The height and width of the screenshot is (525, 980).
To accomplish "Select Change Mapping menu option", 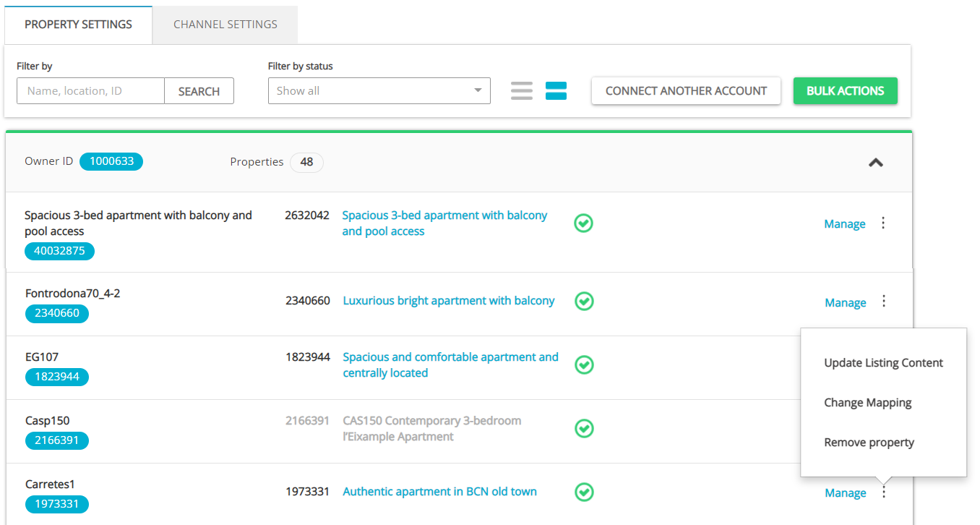I will click(x=867, y=403).
